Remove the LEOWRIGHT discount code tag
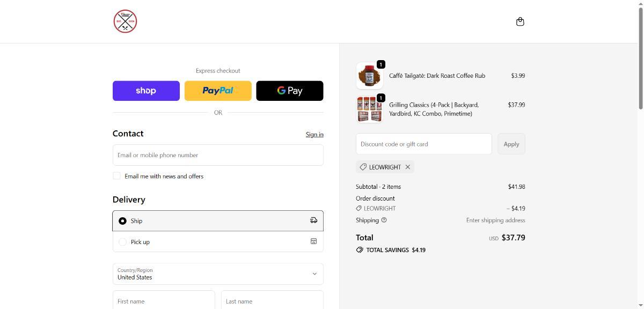 408,167
